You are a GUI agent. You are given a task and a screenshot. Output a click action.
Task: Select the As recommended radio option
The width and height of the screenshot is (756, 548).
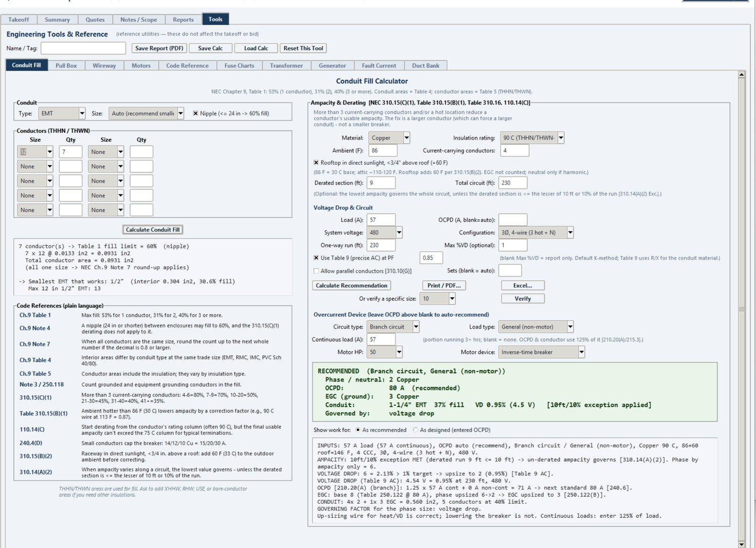358,430
